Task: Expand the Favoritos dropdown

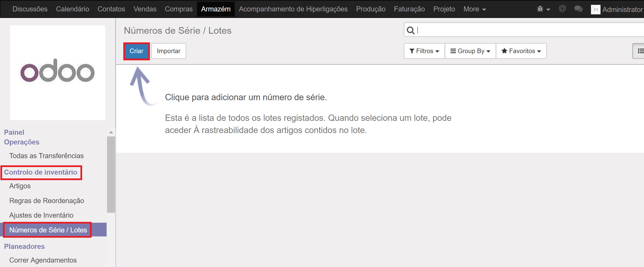Action: [x=521, y=51]
